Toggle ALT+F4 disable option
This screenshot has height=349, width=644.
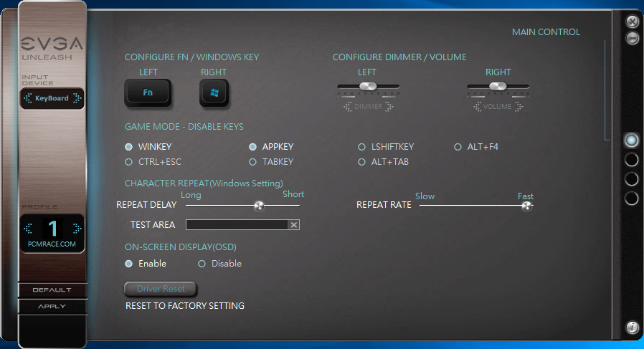coord(458,147)
